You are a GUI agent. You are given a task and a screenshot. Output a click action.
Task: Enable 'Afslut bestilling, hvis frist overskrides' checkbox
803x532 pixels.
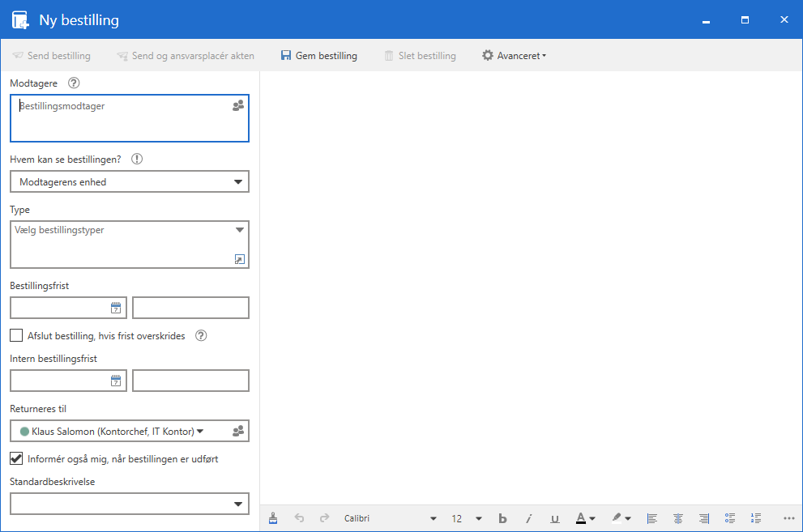(16, 335)
